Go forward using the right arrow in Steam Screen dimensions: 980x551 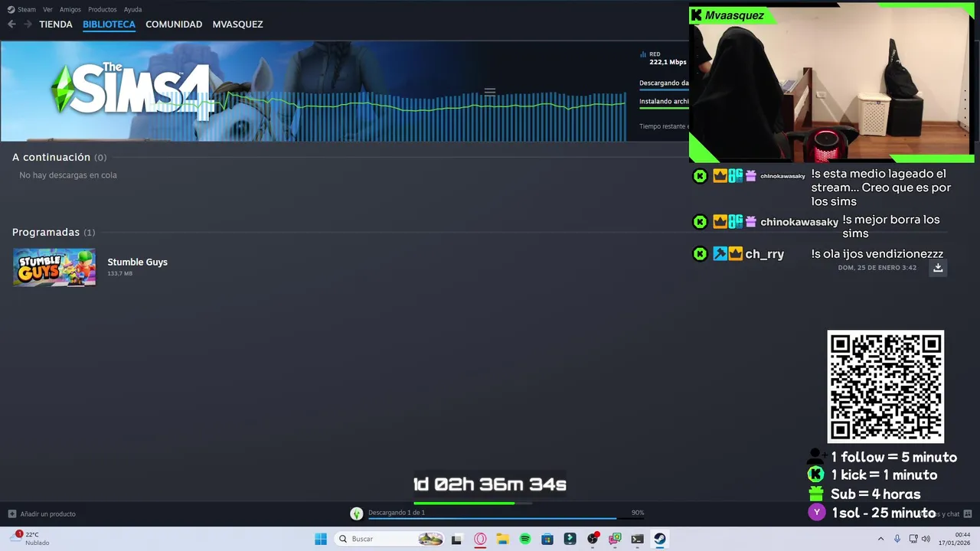pos(28,24)
